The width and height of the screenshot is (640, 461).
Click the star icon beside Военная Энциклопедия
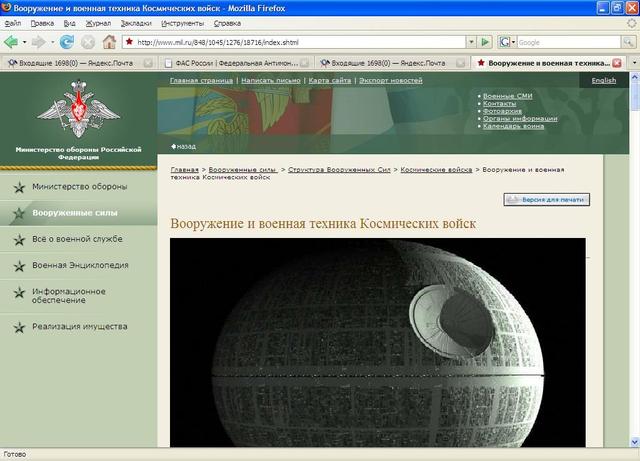click(19, 266)
